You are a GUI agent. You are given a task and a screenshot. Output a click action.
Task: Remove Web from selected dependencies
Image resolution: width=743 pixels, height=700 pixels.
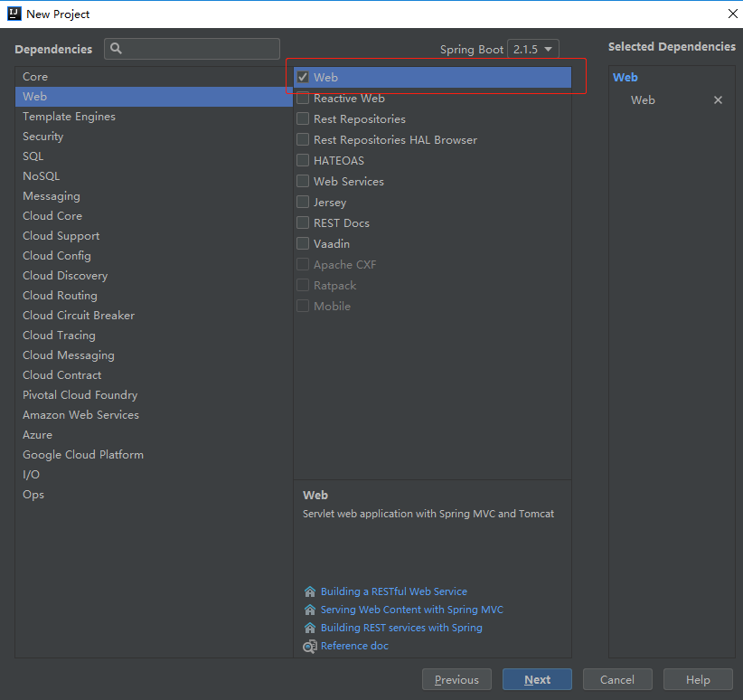pyautogui.click(x=718, y=100)
